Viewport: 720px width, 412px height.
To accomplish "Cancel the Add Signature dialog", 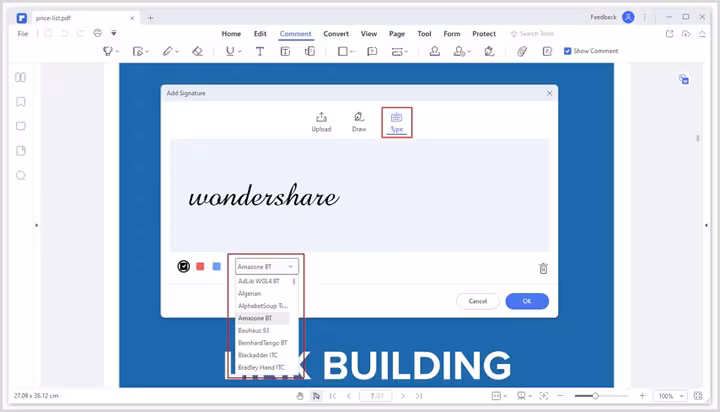I will click(478, 301).
